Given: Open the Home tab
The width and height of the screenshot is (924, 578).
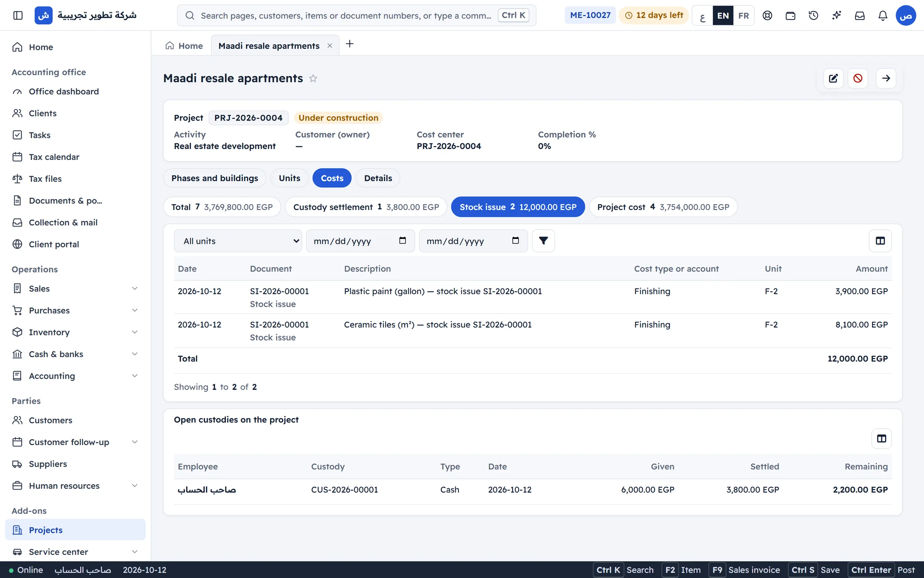Looking at the screenshot, I should tap(184, 46).
